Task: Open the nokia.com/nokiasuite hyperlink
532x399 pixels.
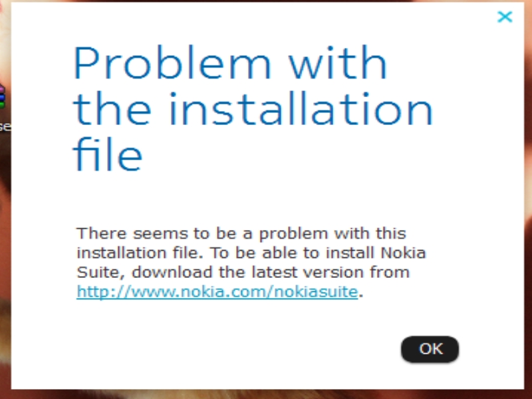Action: 217,291
